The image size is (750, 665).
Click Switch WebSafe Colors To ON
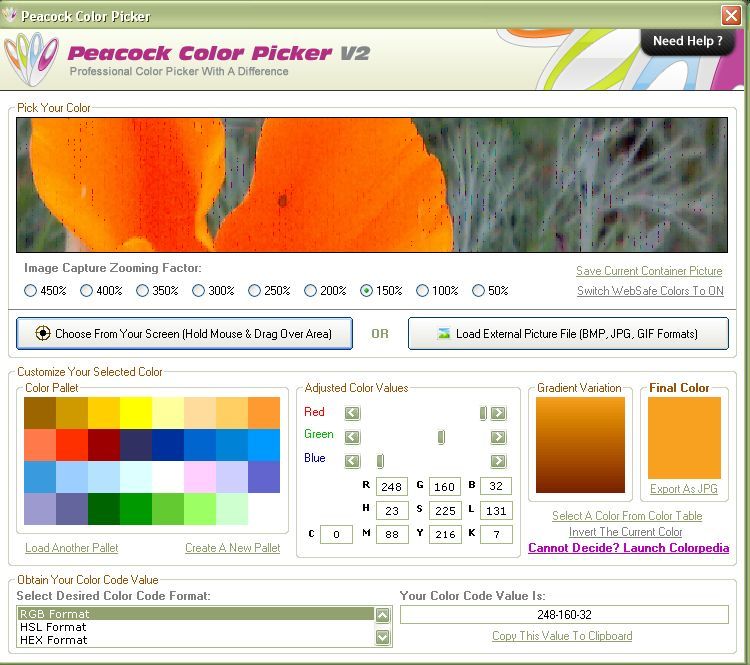click(x=650, y=291)
